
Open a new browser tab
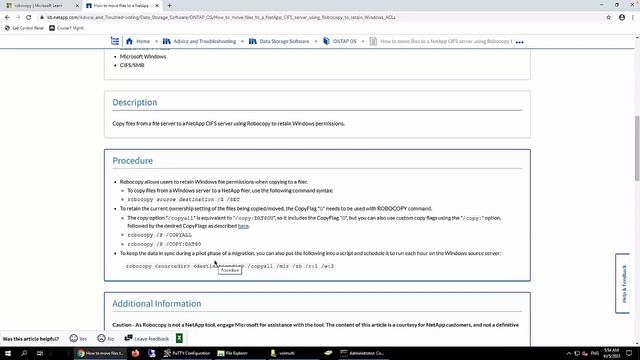pyautogui.click(x=169, y=6)
